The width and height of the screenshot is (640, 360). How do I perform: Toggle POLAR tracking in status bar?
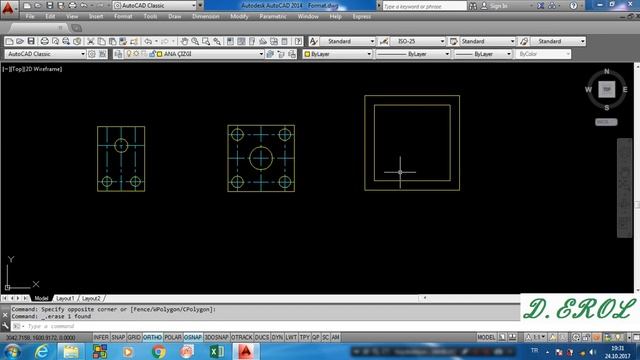point(173,338)
